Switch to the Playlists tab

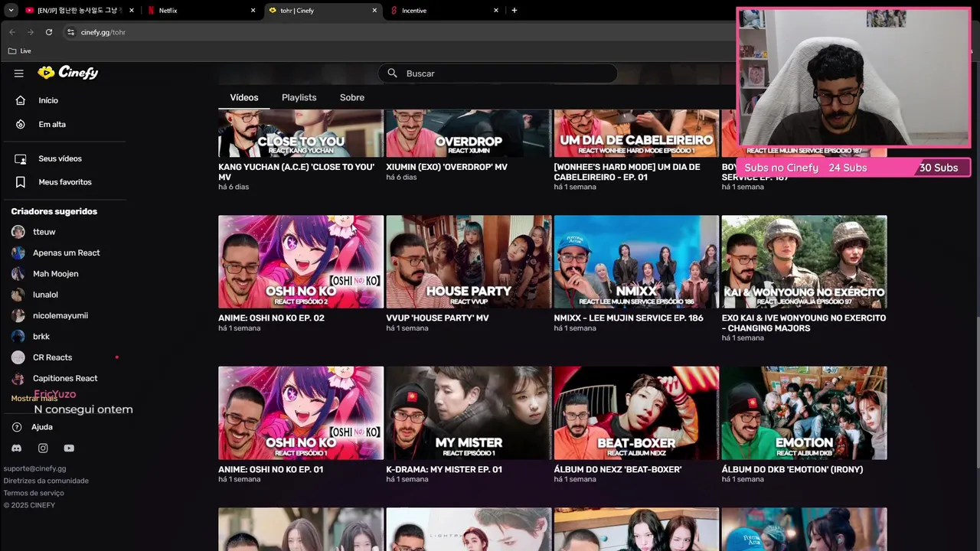[x=299, y=97]
